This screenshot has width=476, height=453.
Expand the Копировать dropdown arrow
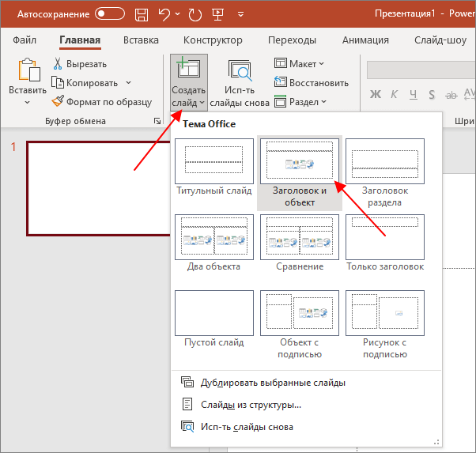click(129, 82)
